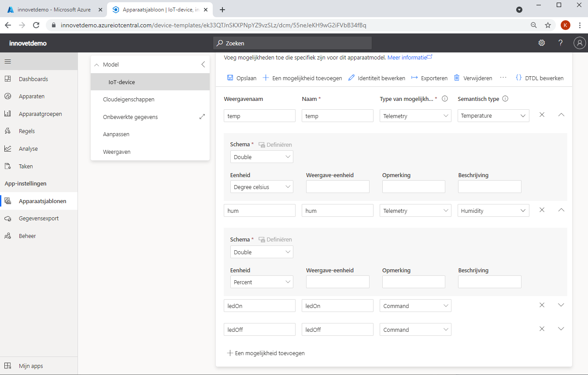This screenshot has width=588, height=375.
Task: Select IoT-device in model tree
Action: [150, 82]
